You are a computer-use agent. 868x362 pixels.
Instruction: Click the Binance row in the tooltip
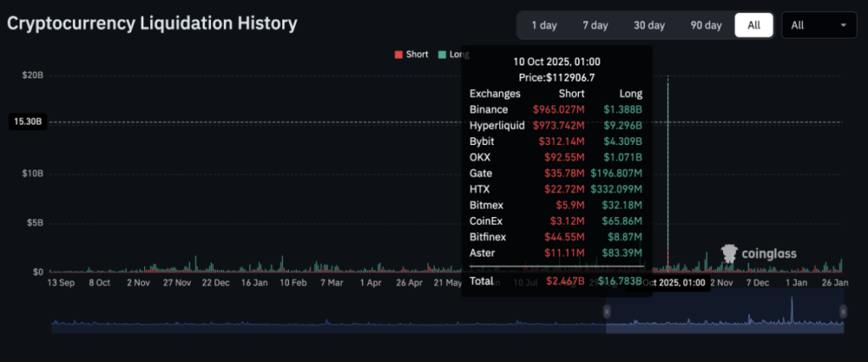click(x=555, y=109)
